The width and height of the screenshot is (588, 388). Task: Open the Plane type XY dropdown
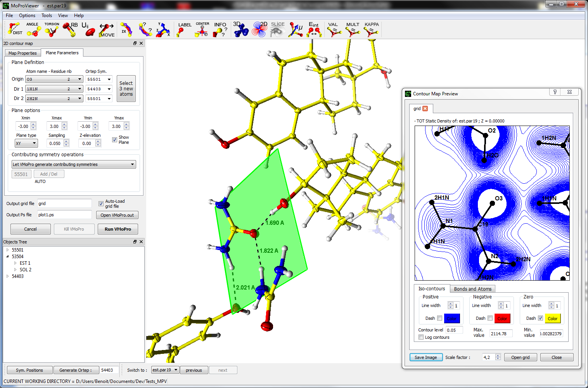tap(26, 143)
